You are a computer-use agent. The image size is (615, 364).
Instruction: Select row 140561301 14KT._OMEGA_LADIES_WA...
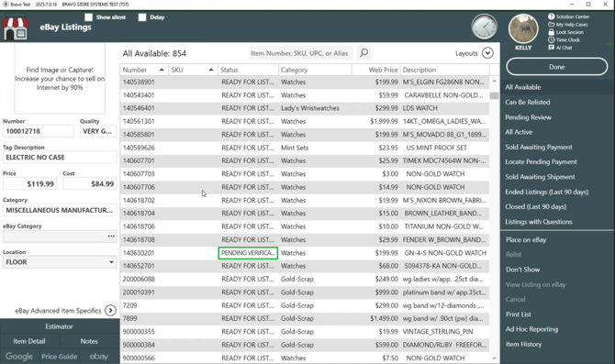click(x=305, y=121)
